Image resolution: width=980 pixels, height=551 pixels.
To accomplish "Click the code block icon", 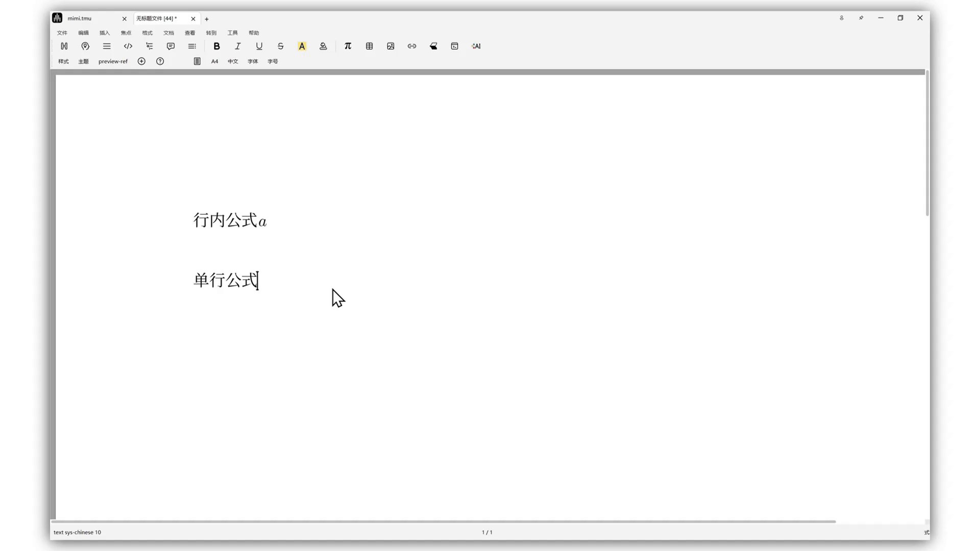I will click(x=128, y=46).
